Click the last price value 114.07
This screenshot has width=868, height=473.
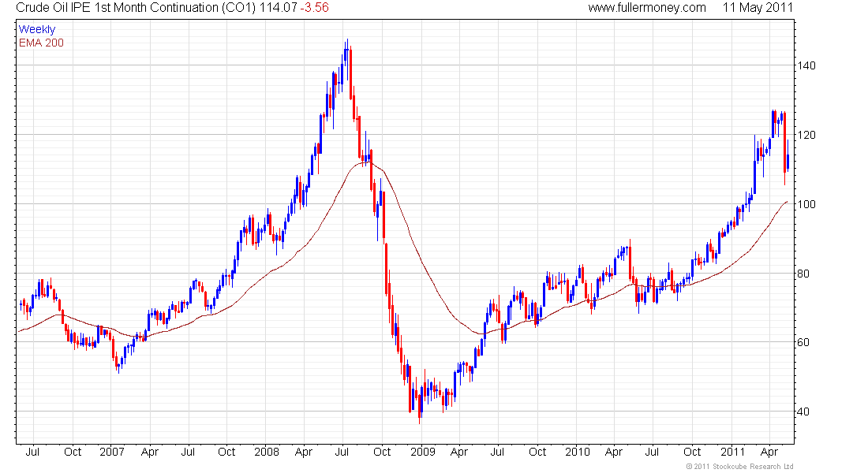click(x=279, y=8)
